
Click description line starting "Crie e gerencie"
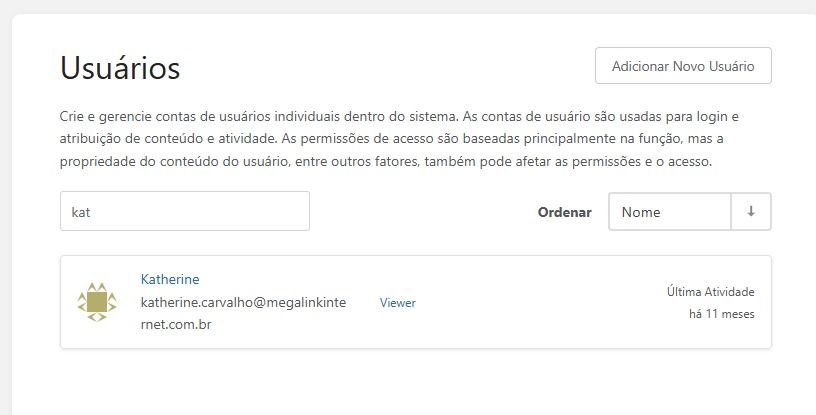399,116
